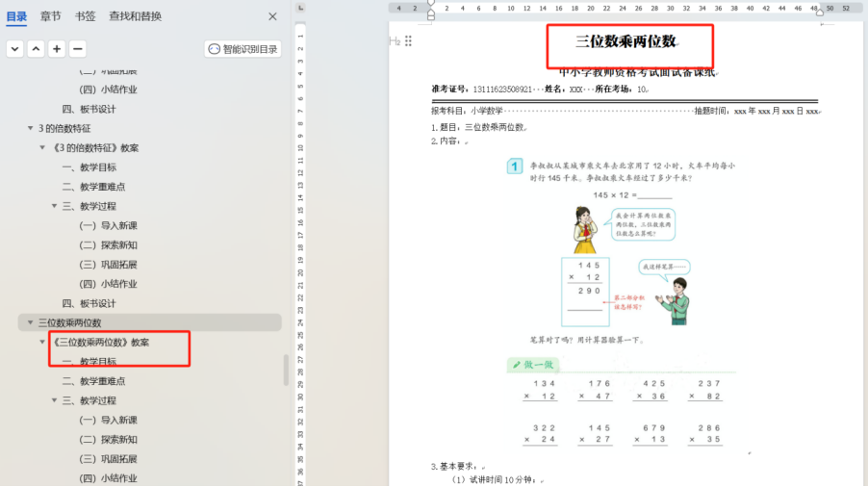Viewport: 868px width, 487px height.
Task: Click the outline panel vertical scrollbar thumb
Action: click(x=285, y=370)
